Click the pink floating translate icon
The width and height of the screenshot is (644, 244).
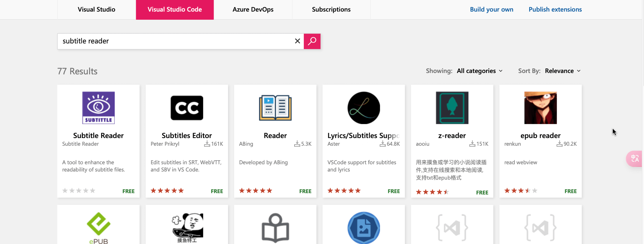pyautogui.click(x=634, y=159)
